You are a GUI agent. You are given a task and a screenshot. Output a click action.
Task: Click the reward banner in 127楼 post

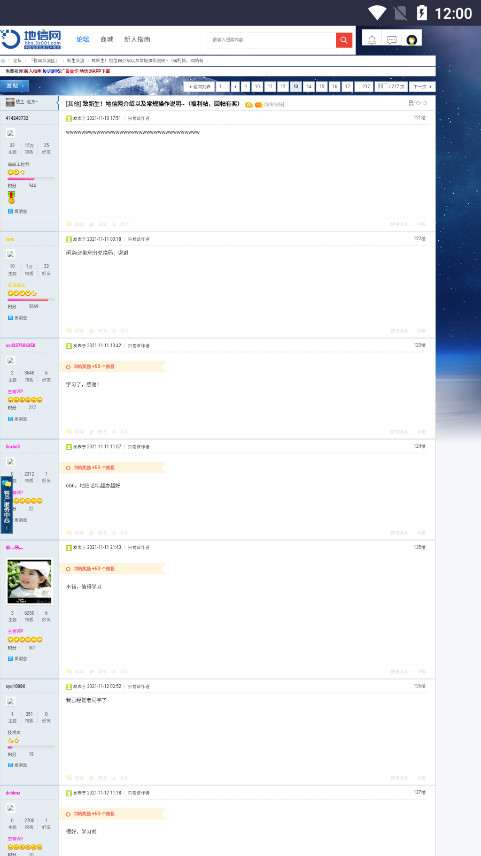click(x=112, y=813)
